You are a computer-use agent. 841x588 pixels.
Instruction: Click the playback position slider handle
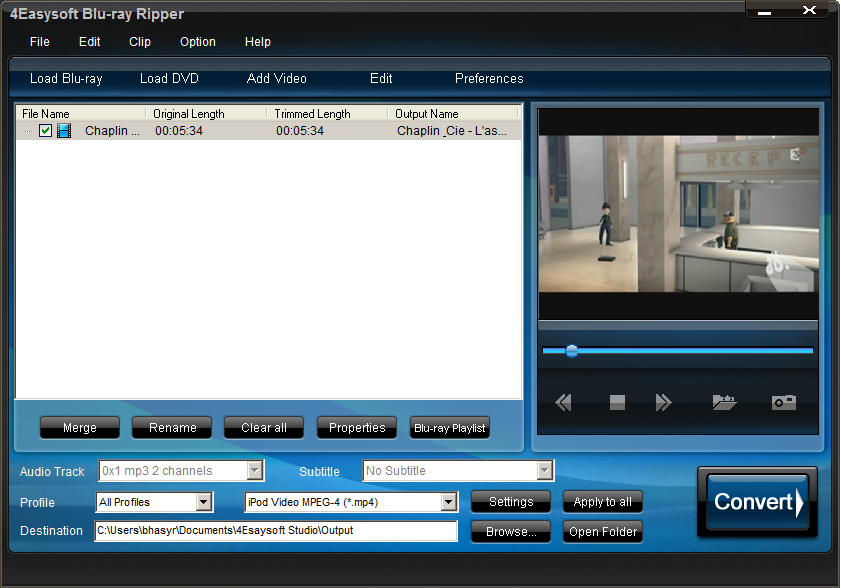tap(572, 351)
